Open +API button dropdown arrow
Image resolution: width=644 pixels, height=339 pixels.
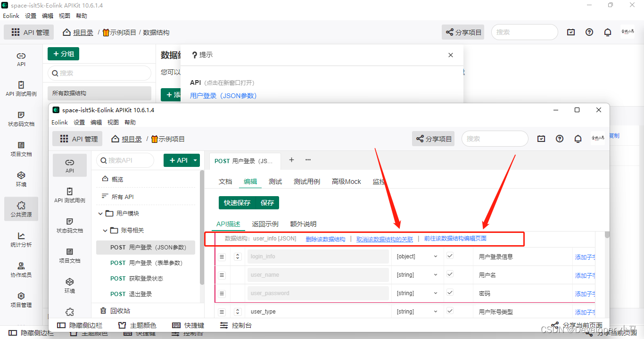click(x=195, y=160)
